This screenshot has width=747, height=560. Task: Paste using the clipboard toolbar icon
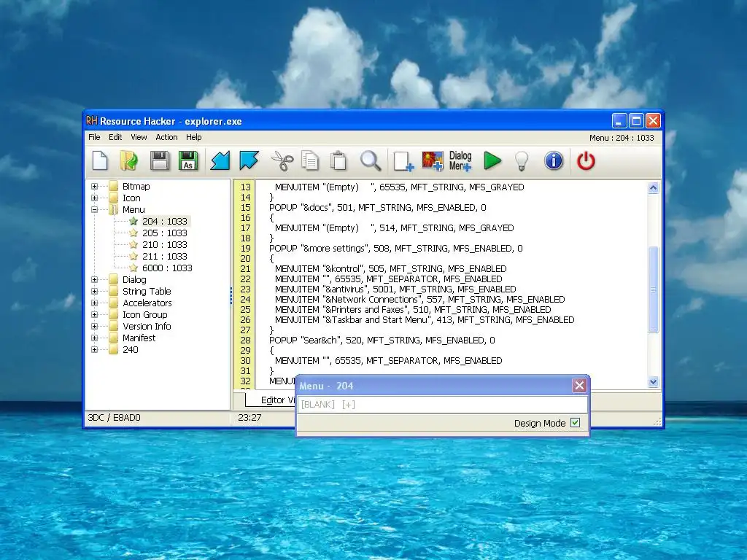[x=338, y=160]
